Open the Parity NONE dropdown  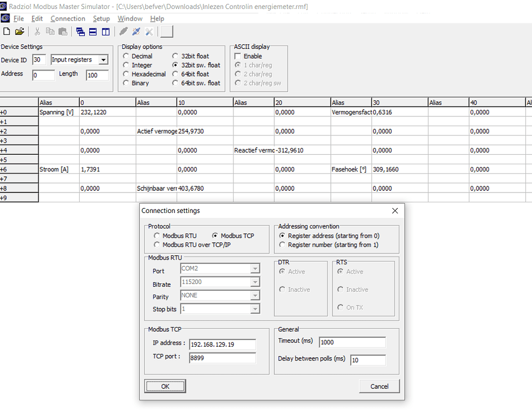[255, 296]
